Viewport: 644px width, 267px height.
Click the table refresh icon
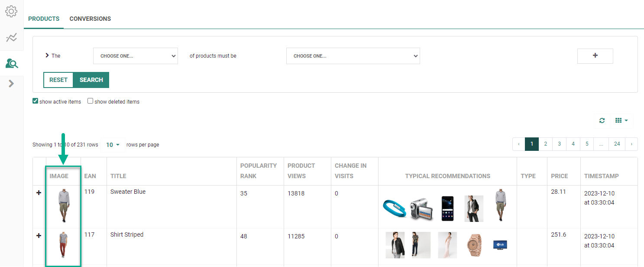[x=602, y=120]
